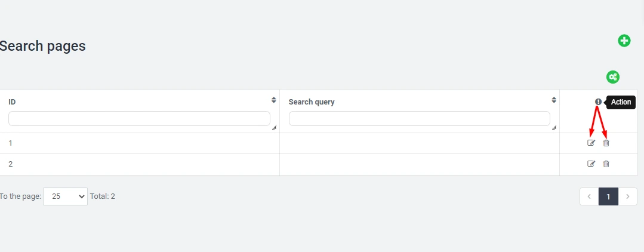This screenshot has width=644, height=252.
Task: Edit the search page with ID 2
Action: coord(591,164)
